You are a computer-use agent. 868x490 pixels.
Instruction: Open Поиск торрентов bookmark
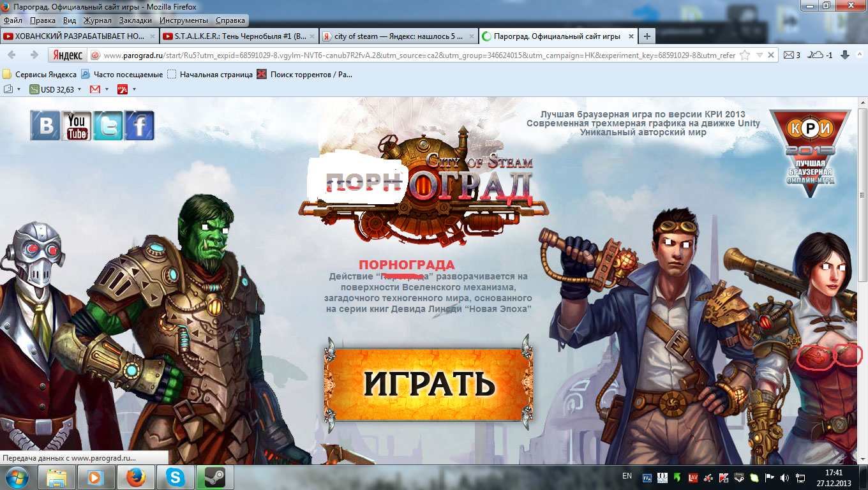304,75
